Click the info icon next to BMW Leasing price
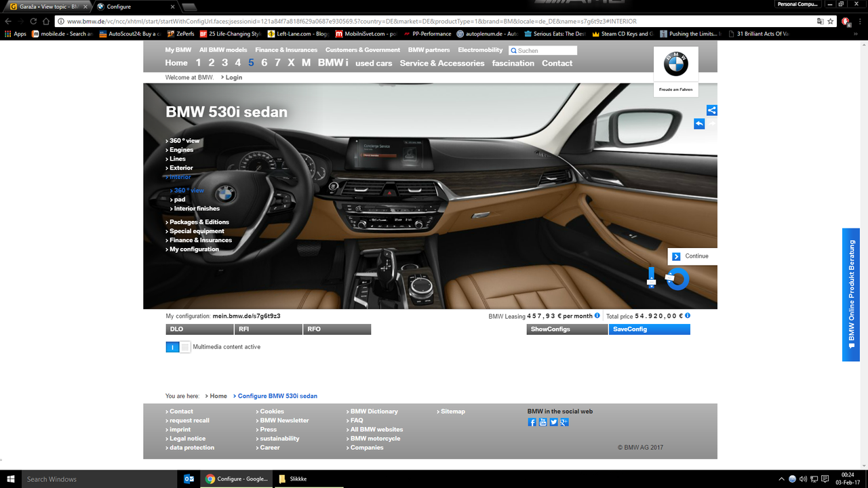This screenshot has height=488, width=868. coord(596,316)
